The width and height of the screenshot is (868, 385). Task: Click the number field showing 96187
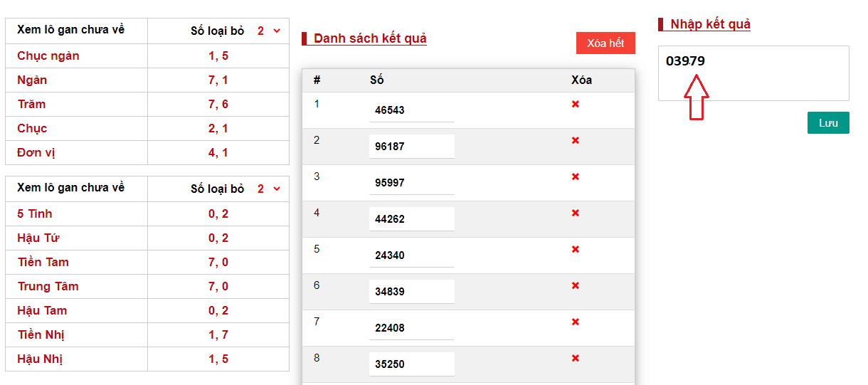click(411, 147)
